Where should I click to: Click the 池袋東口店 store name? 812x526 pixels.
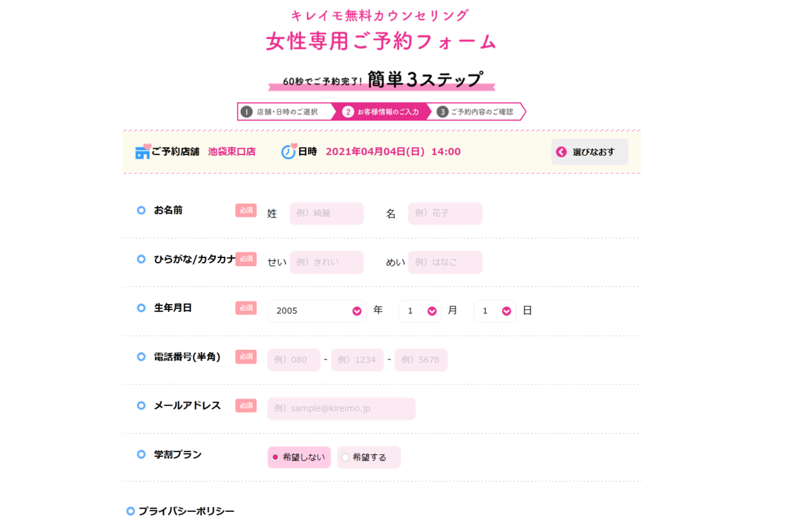point(232,152)
